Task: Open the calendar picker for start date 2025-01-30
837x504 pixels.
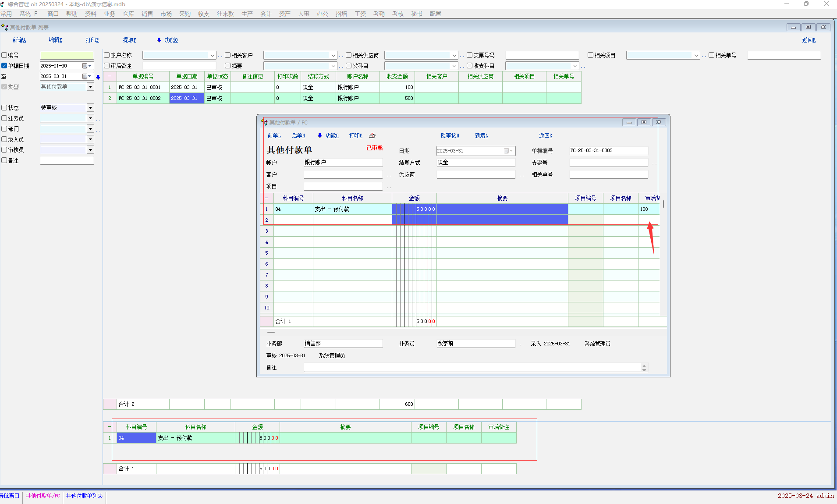Action: tap(85, 66)
